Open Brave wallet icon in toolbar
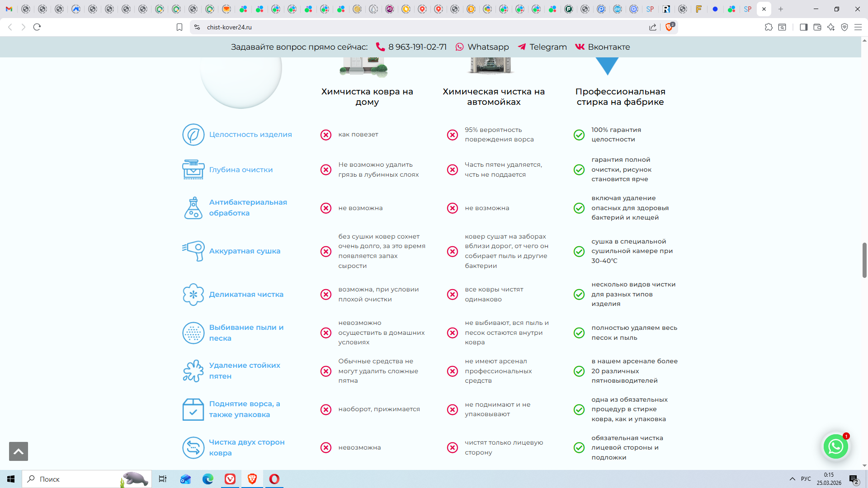This screenshot has width=868, height=488. (x=817, y=27)
